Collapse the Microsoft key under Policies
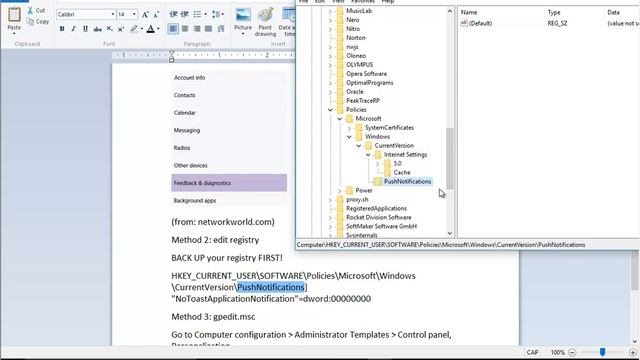 click(340, 119)
